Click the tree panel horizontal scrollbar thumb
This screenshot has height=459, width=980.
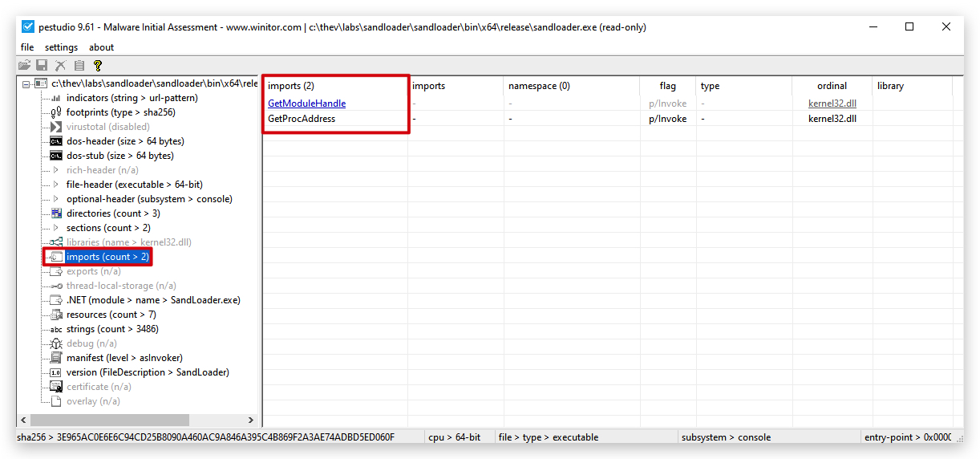[x=110, y=420]
